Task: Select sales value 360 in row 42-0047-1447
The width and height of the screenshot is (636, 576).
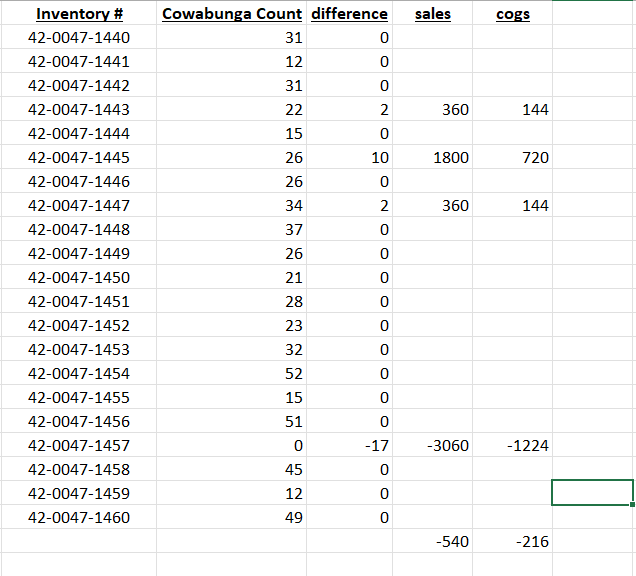Action: point(432,205)
